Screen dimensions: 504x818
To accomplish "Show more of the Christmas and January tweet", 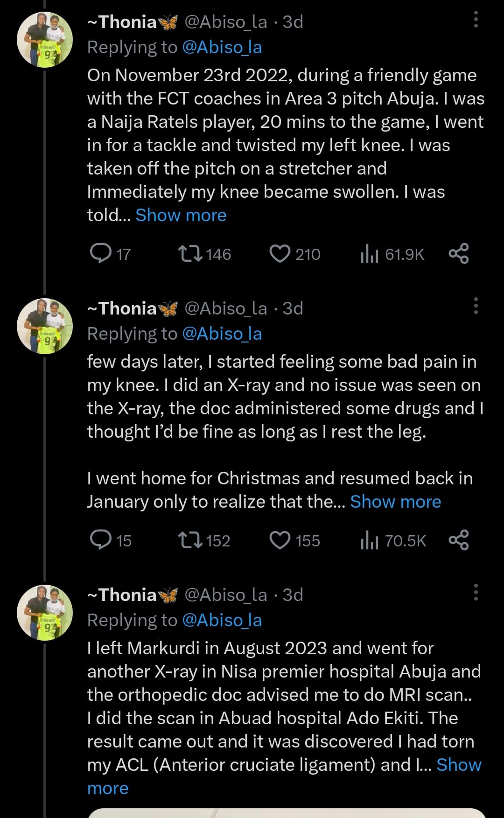I will point(395,502).
